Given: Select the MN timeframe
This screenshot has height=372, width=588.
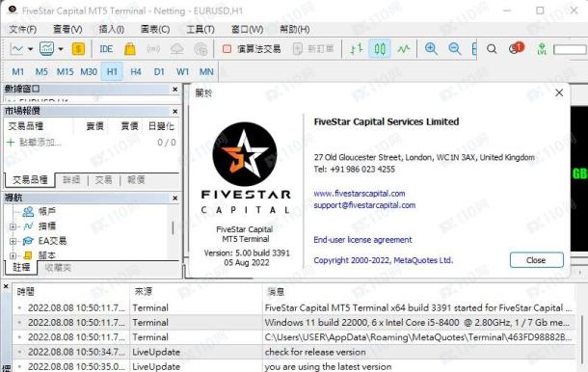Looking at the screenshot, I should point(206,71).
